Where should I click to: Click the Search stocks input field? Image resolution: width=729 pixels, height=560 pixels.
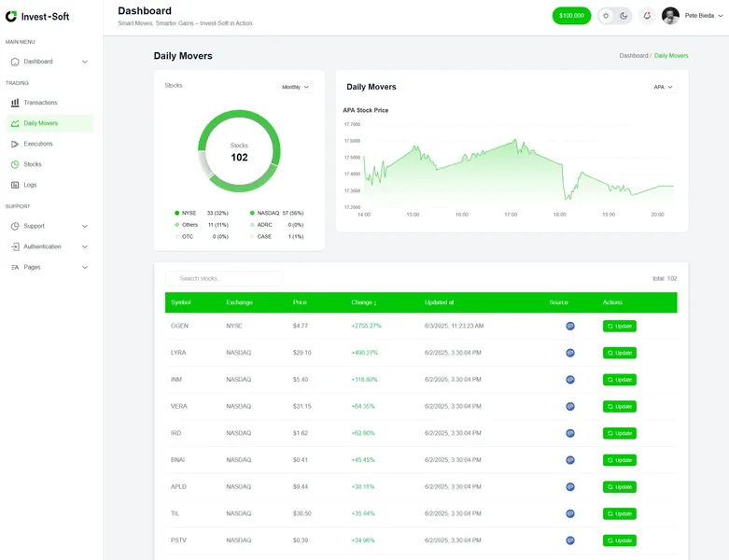click(x=224, y=278)
